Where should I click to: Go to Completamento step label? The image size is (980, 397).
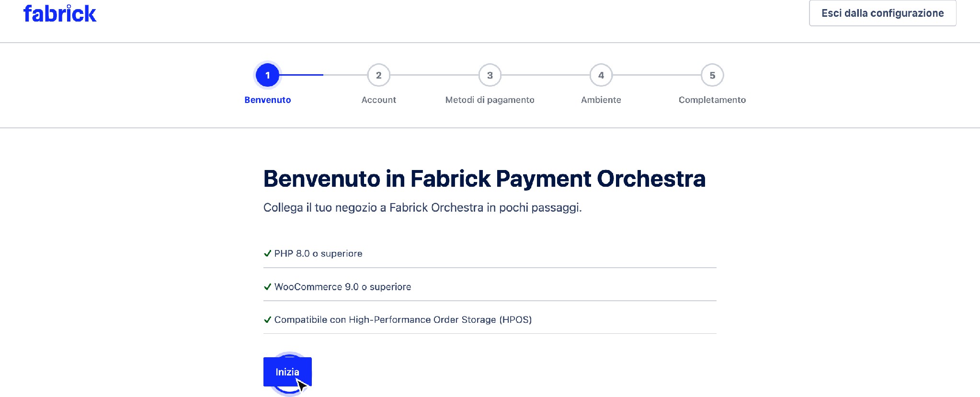coord(712,100)
